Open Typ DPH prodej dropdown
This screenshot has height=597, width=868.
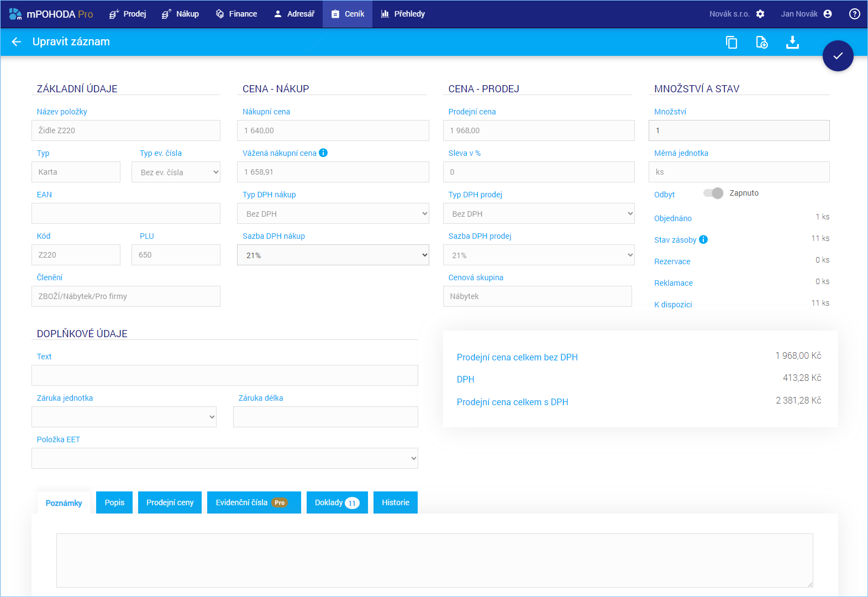click(x=539, y=213)
